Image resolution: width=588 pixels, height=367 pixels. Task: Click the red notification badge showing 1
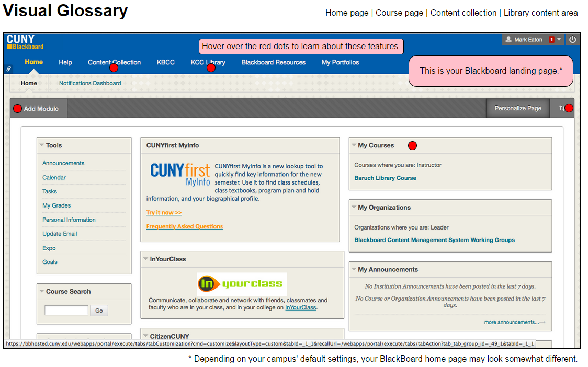pyautogui.click(x=551, y=39)
